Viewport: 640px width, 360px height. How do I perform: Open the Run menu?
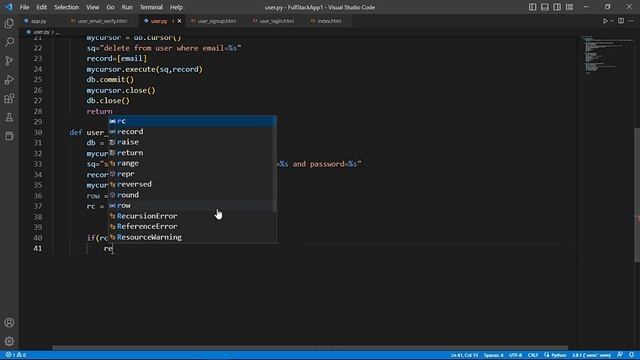[x=127, y=7]
